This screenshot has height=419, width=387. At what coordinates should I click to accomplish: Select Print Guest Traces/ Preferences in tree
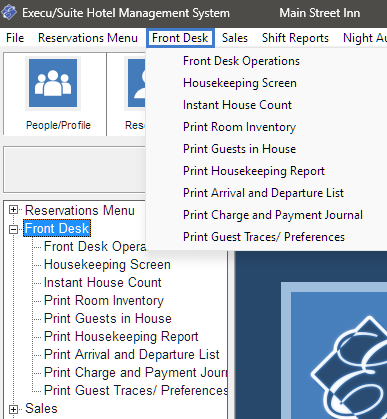click(136, 391)
